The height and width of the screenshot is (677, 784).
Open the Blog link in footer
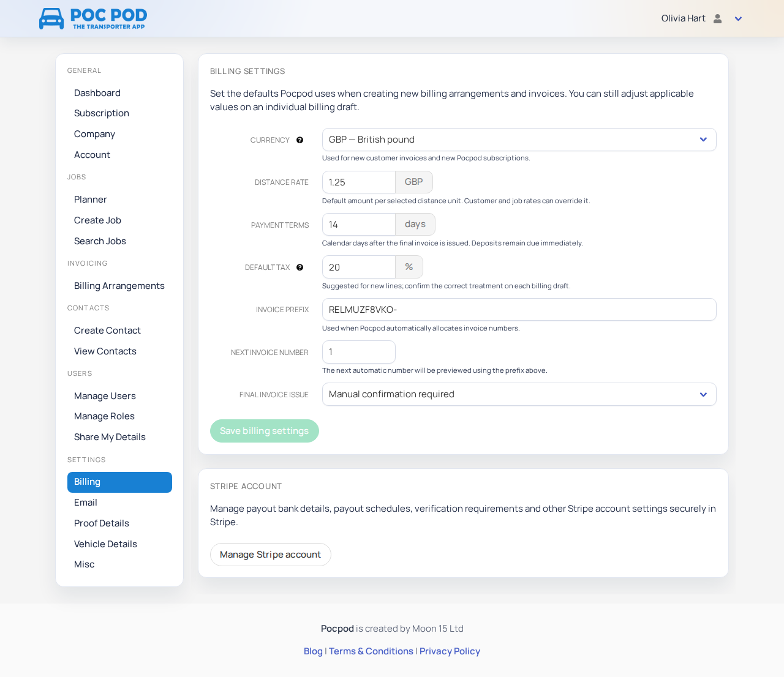(313, 651)
